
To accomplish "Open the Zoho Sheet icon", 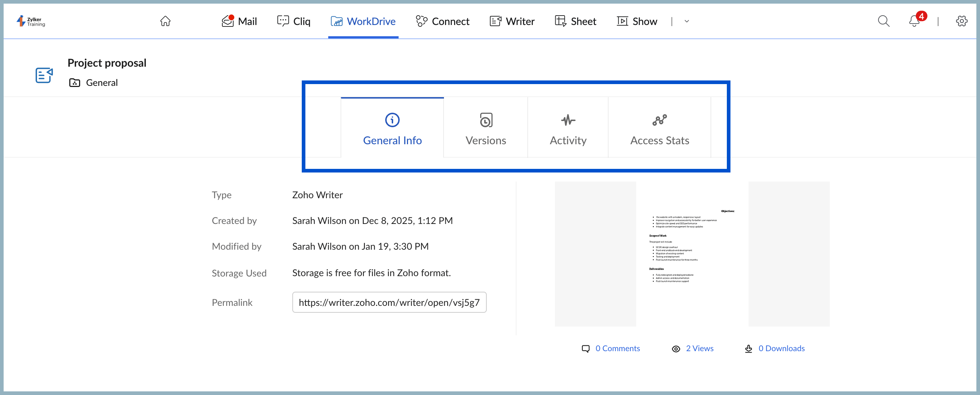I will point(560,21).
